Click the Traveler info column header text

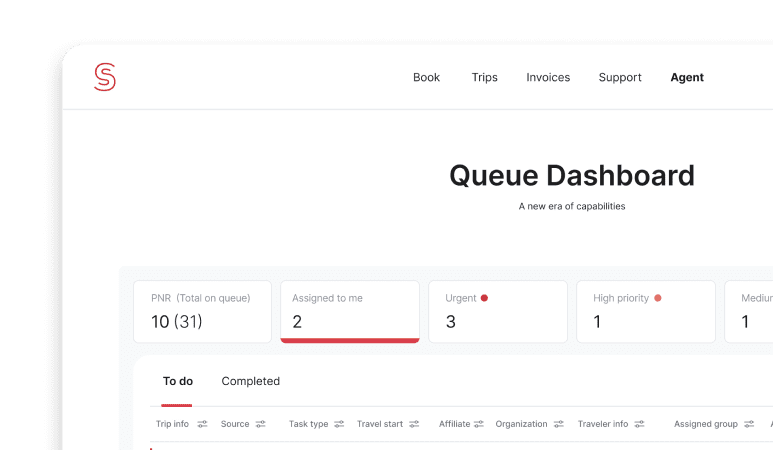coord(603,424)
